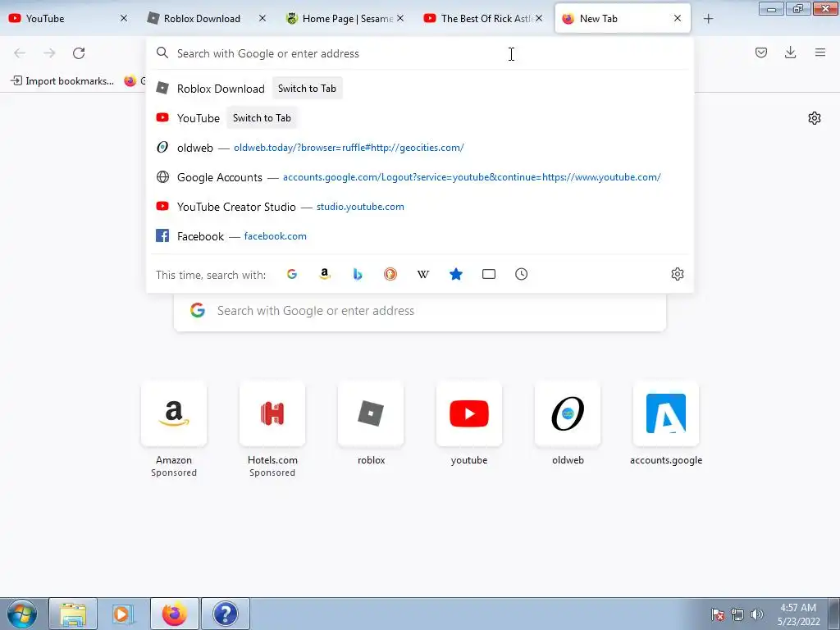Screen dimensions: 840x630
Task: Click Firefox taskbar button
Action: 175,614
